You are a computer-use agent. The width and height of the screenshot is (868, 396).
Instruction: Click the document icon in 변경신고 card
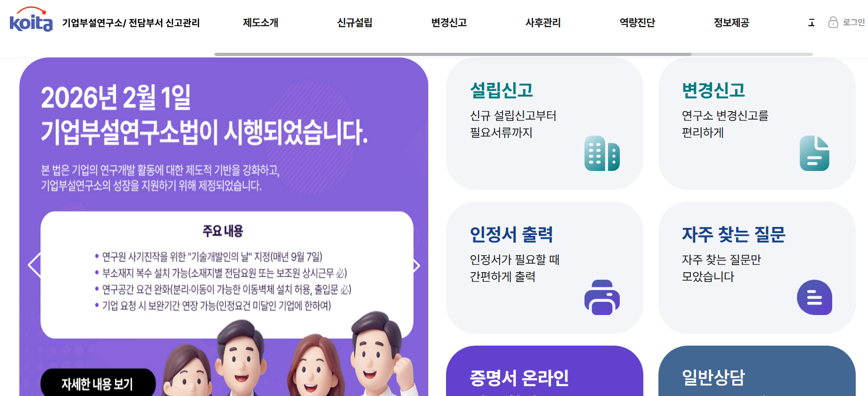tap(814, 154)
